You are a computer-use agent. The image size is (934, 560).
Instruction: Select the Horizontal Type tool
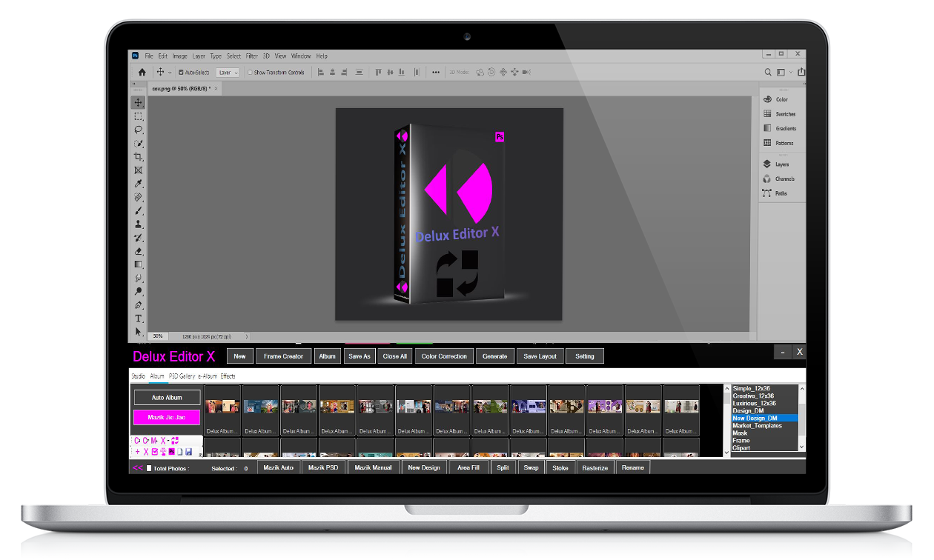[139, 319]
